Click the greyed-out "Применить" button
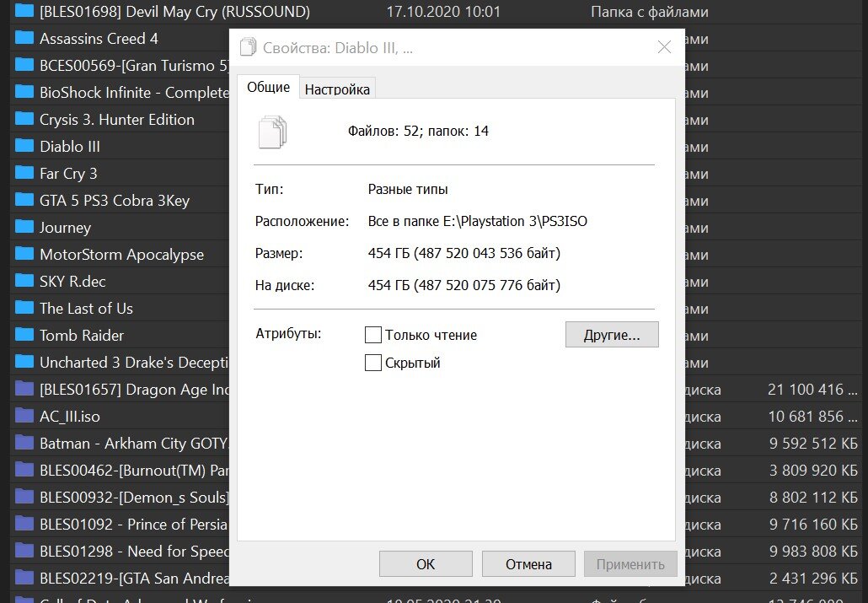868x603 pixels. [x=630, y=564]
